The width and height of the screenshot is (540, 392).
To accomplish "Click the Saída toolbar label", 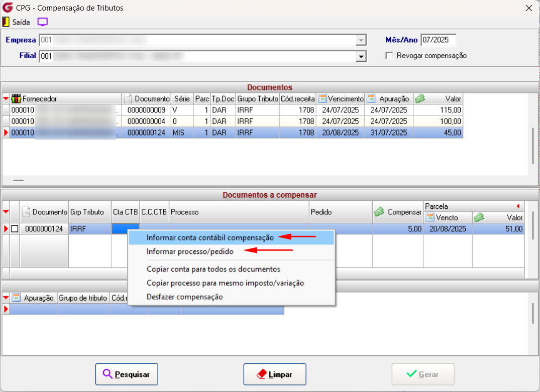I will [x=21, y=22].
